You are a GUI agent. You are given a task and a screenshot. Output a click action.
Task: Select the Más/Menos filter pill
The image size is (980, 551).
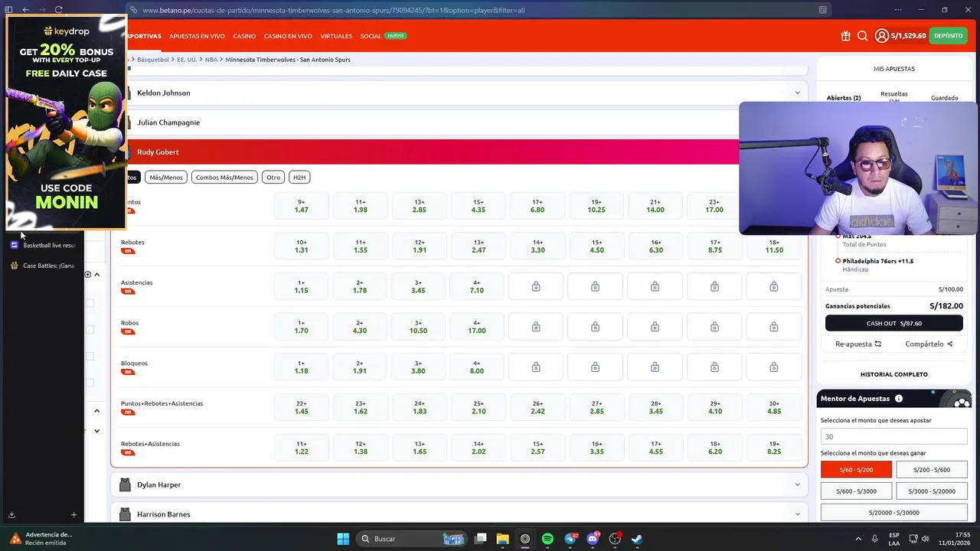point(166,178)
